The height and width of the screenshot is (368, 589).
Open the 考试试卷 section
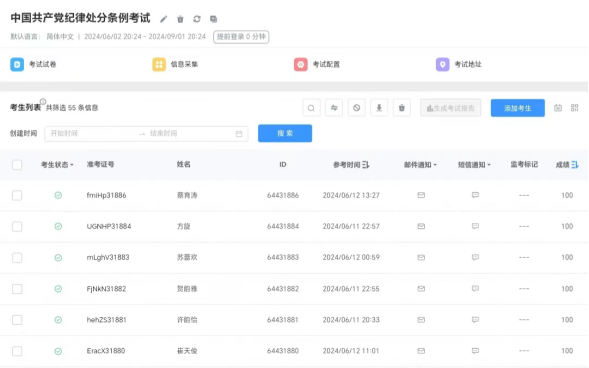point(33,65)
